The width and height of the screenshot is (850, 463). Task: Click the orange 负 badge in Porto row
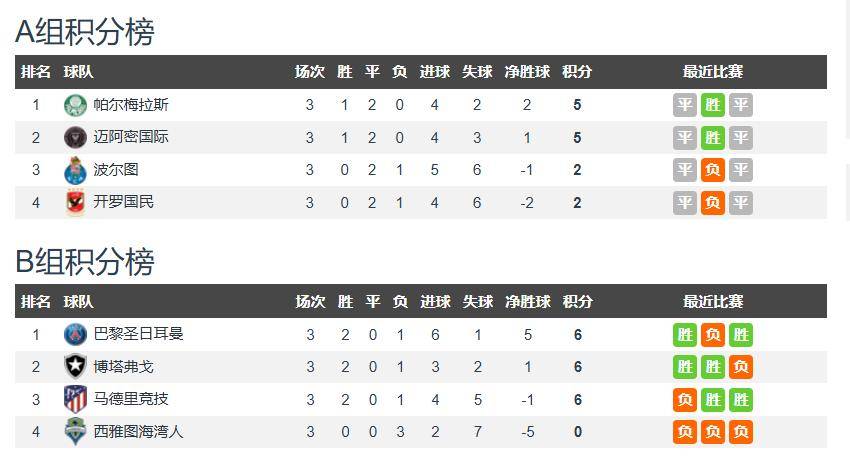click(x=713, y=170)
